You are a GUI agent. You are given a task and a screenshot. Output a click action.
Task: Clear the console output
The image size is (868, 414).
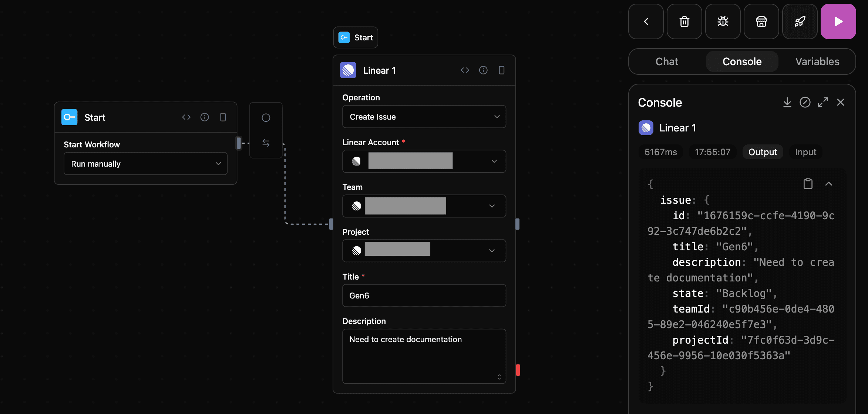pos(805,102)
